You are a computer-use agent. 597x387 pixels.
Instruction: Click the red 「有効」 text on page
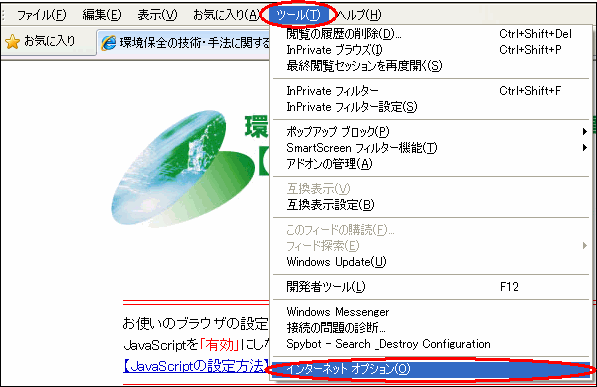point(220,345)
